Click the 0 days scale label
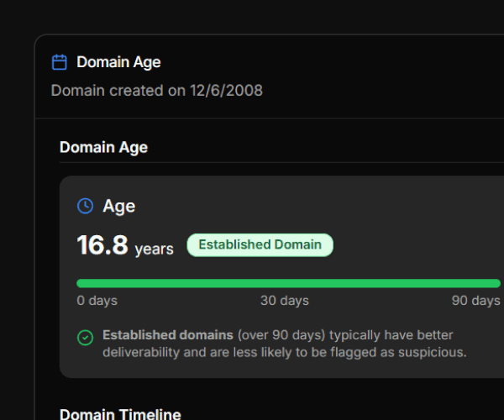 pos(97,301)
